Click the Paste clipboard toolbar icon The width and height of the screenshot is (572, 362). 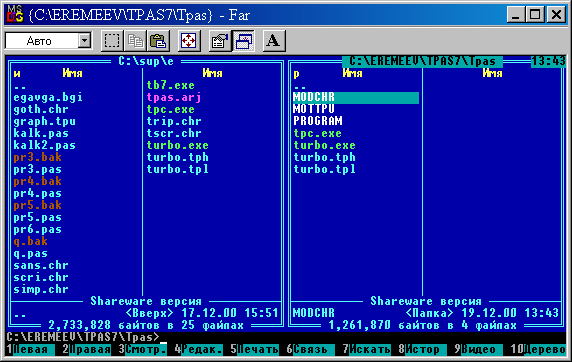(x=158, y=41)
